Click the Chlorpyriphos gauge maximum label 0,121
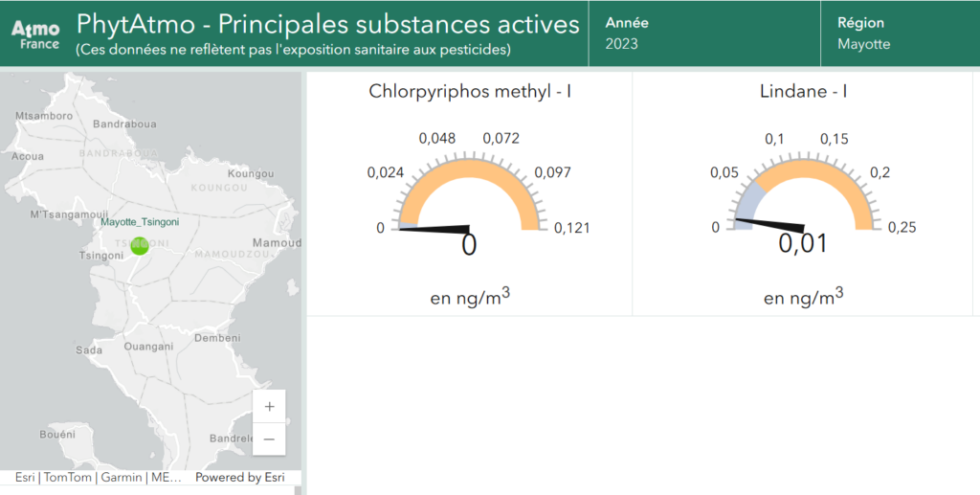The height and width of the screenshot is (495, 980). pyautogui.click(x=572, y=228)
